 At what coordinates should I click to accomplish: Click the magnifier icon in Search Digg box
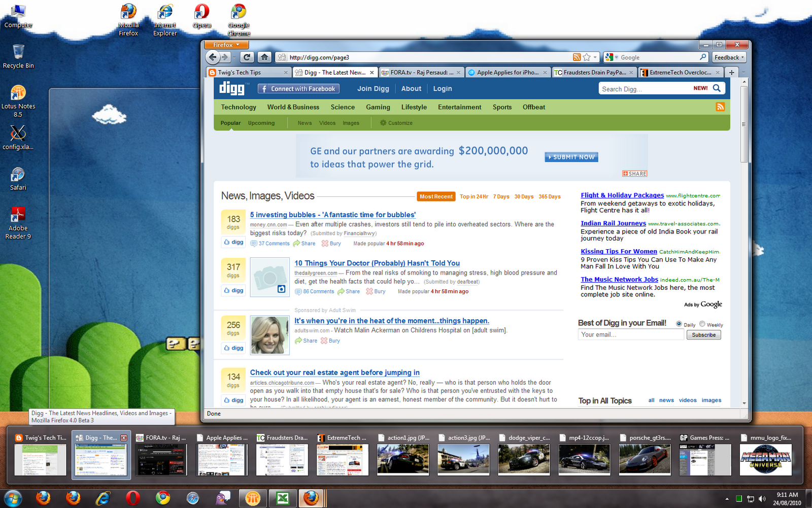coord(717,88)
